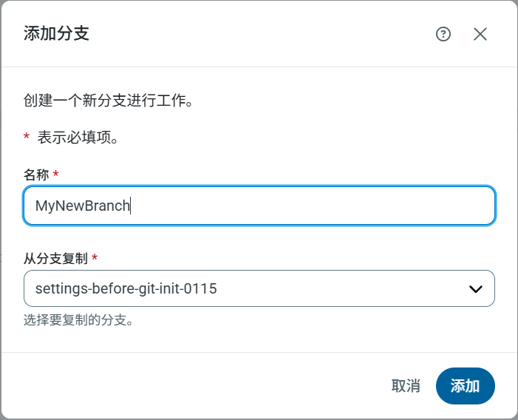Place cursor on MyNewBranch text

tap(82, 206)
